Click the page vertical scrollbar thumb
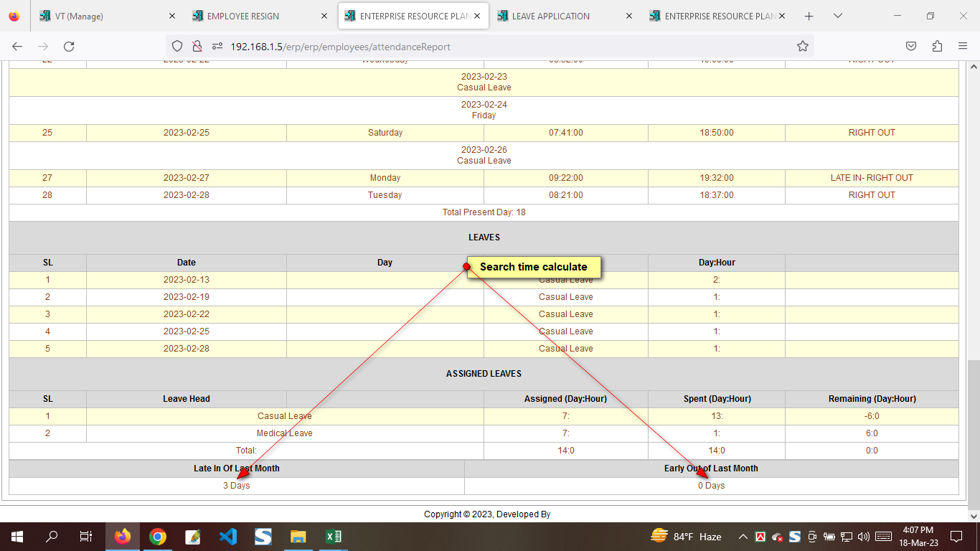 pyautogui.click(x=974, y=430)
